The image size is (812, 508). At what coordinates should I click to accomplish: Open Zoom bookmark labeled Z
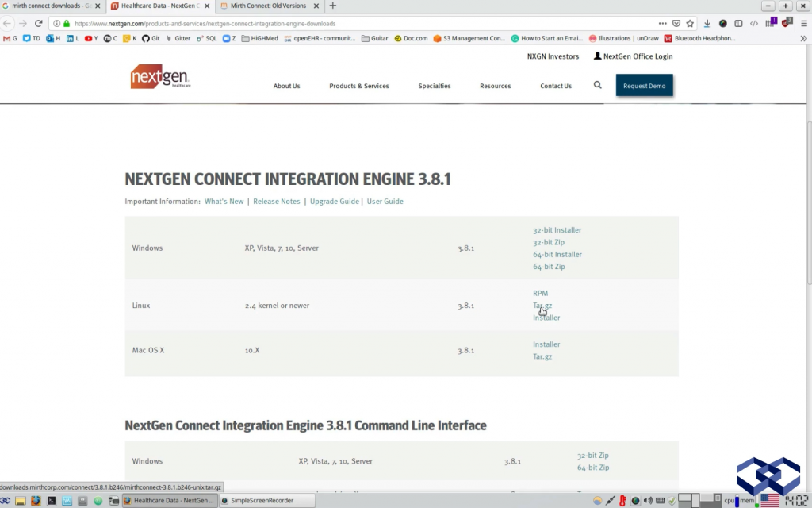click(x=229, y=38)
